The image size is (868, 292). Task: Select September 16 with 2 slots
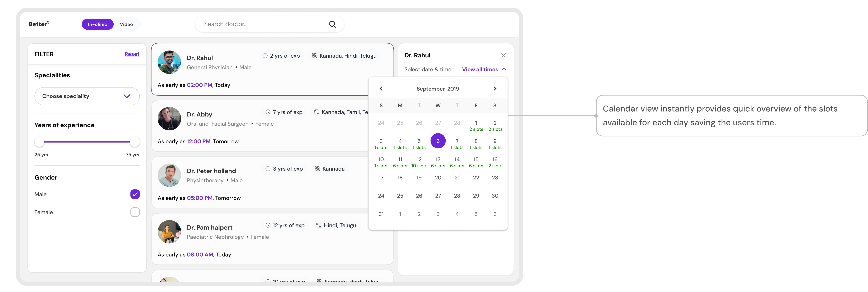pos(495,162)
